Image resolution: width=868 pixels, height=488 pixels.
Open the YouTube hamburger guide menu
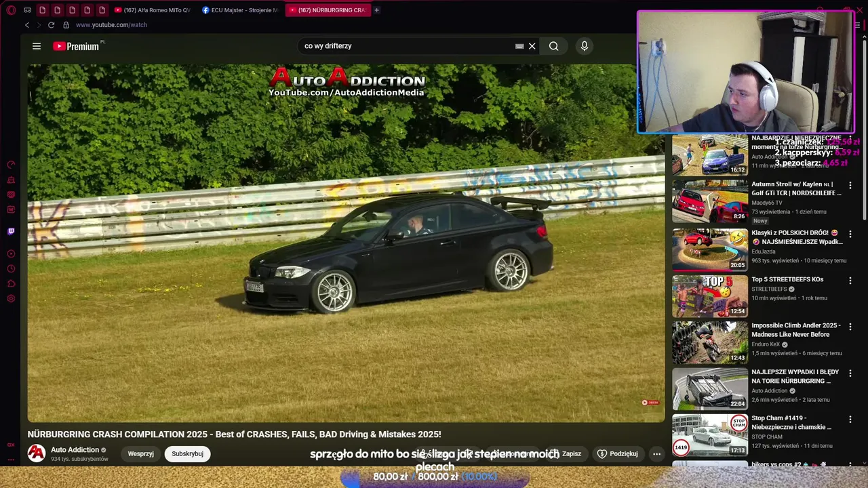pyautogui.click(x=37, y=46)
